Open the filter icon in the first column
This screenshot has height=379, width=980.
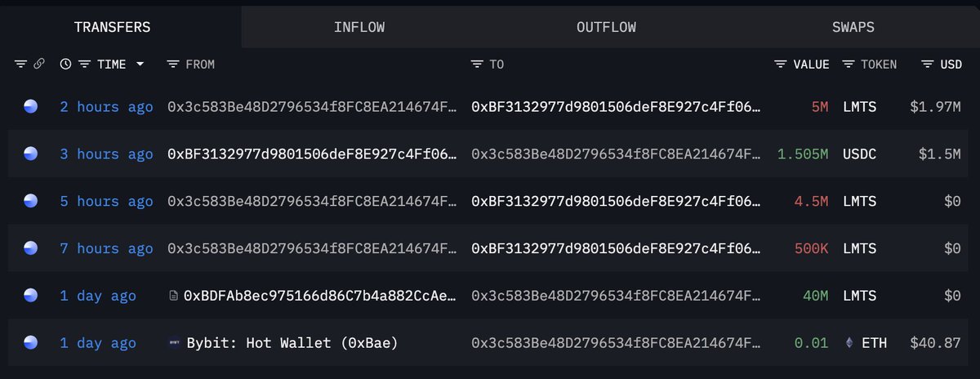[x=20, y=65]
